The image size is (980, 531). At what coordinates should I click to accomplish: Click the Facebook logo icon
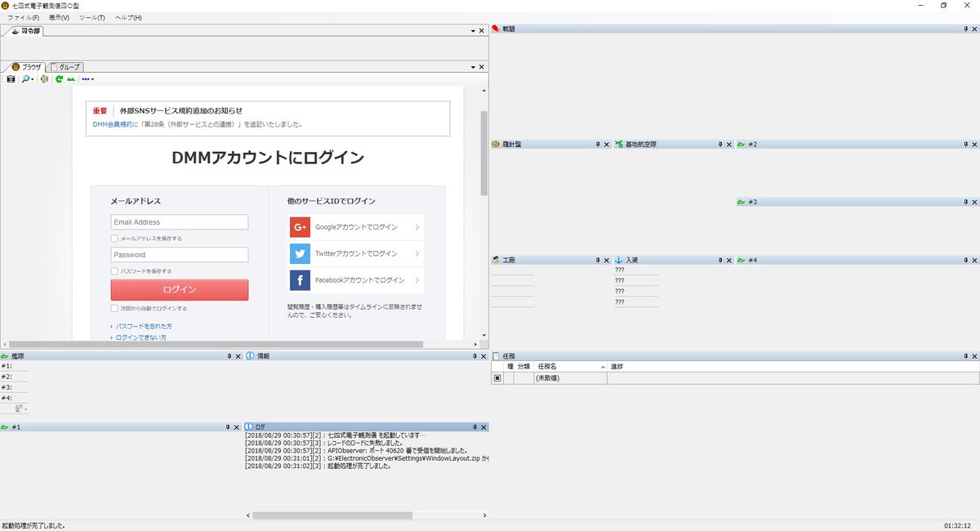300,280
